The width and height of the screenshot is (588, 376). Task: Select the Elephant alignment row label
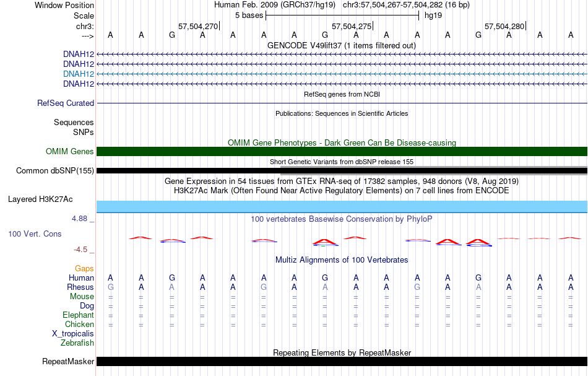(x=79, y=315)
